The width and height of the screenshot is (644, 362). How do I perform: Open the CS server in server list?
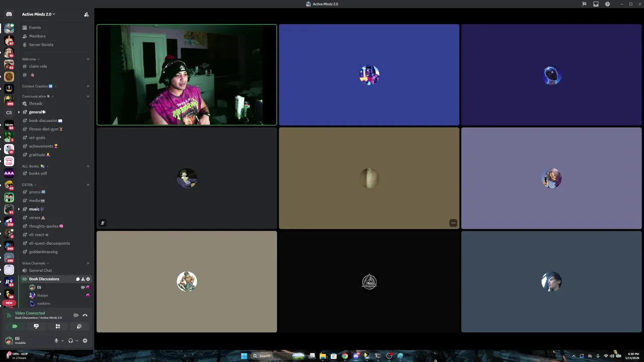tap(9, 113)
